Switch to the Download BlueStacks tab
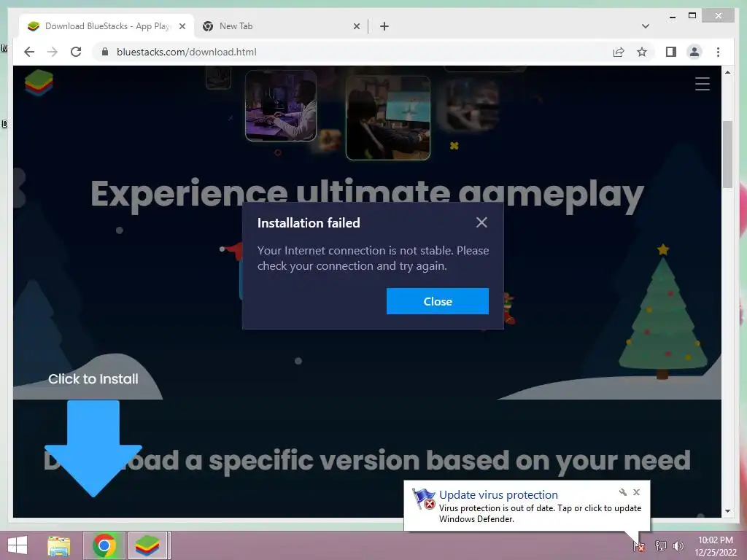The image size is (747, 560). click(x=107, y=26)
